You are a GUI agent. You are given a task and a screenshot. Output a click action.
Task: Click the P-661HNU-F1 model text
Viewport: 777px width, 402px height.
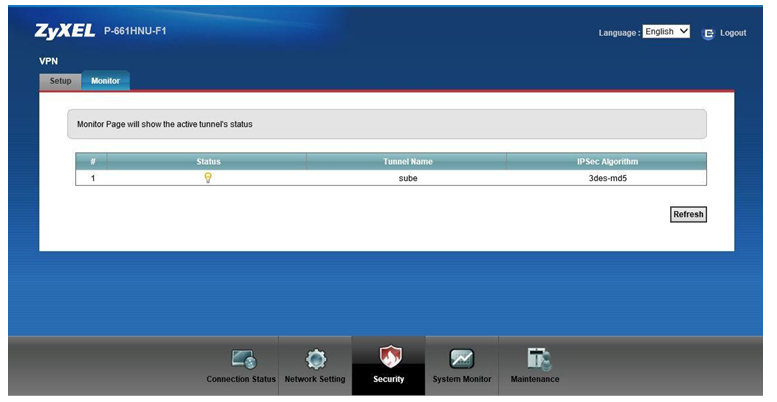(x=135, y=31)
